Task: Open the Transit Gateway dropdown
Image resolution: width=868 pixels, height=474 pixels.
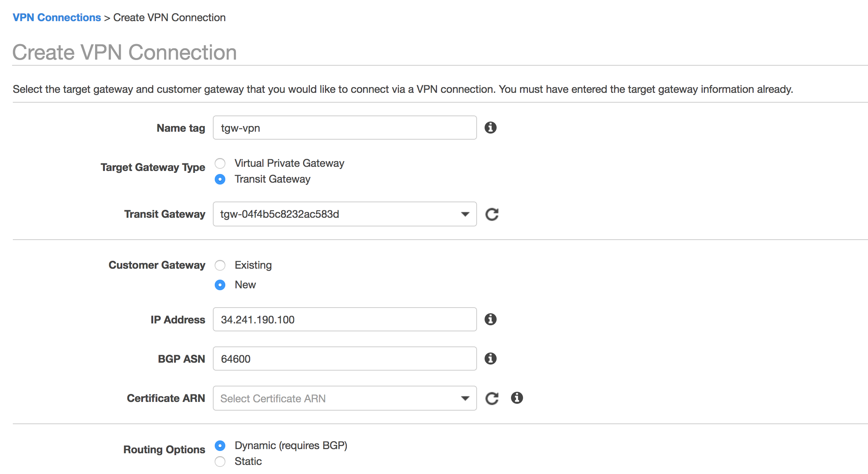Action: (345, 214)
